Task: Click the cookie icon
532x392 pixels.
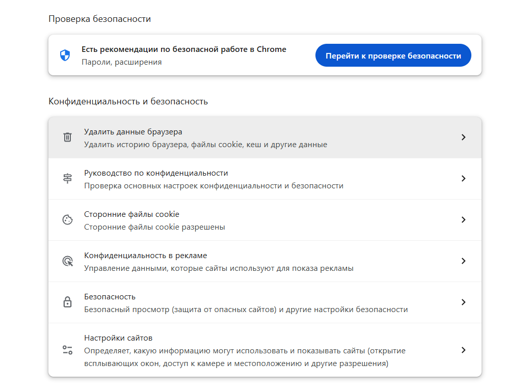Action: [67, 220]
